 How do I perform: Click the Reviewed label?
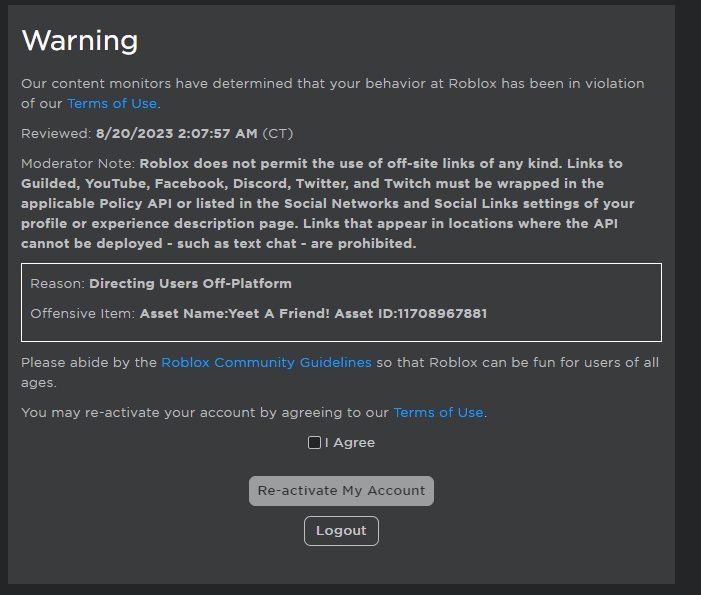(x=56, y=133)
